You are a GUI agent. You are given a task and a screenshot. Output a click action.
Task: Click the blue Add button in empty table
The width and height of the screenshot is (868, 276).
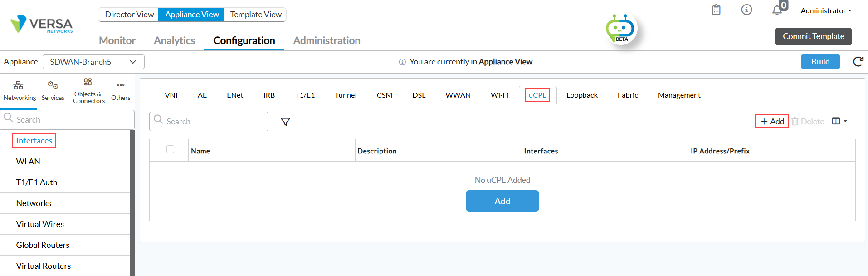[502, 201]
